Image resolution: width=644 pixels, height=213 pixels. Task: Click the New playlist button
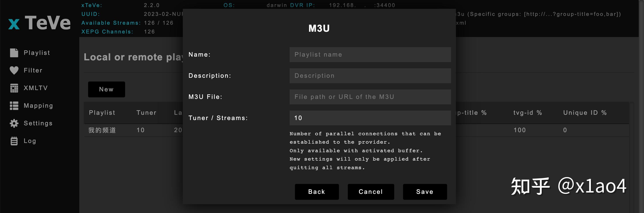click(106, 89)
